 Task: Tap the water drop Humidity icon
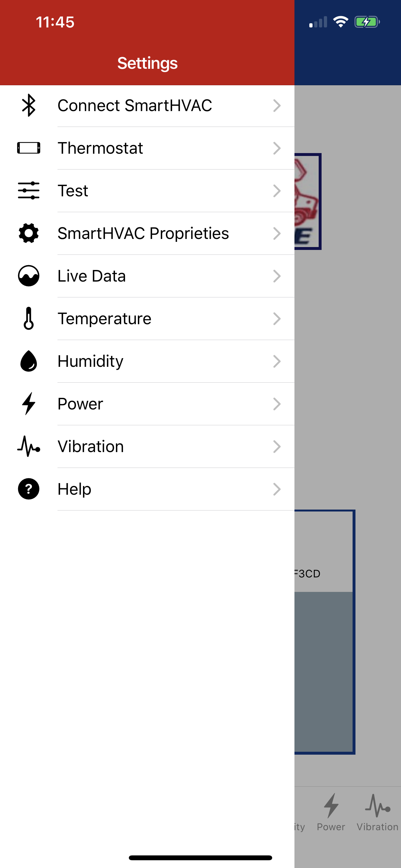click(29, 361)
